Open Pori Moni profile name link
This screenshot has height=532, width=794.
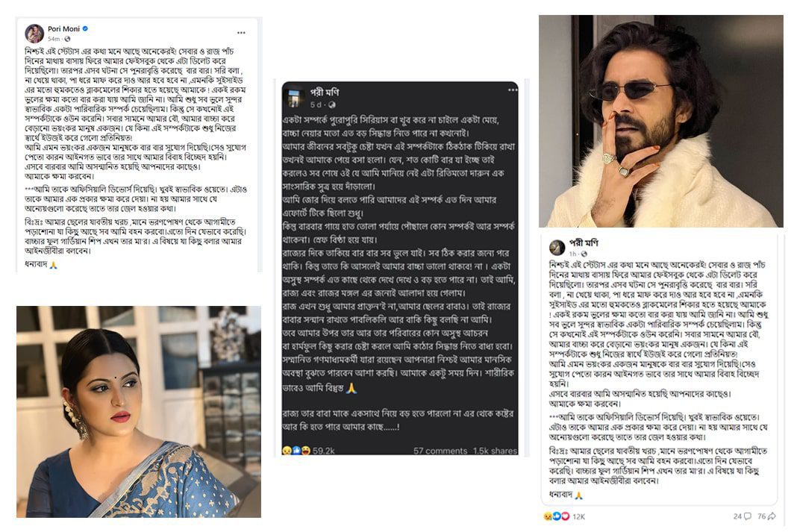point(64,29)
